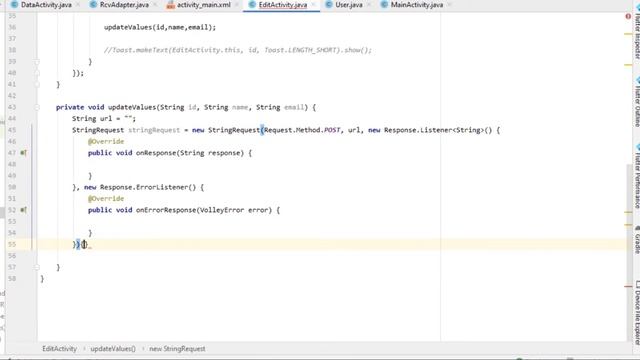Click the override gutter icon on line 47
This screenshot has width=640, height=360.
(24, 153)
